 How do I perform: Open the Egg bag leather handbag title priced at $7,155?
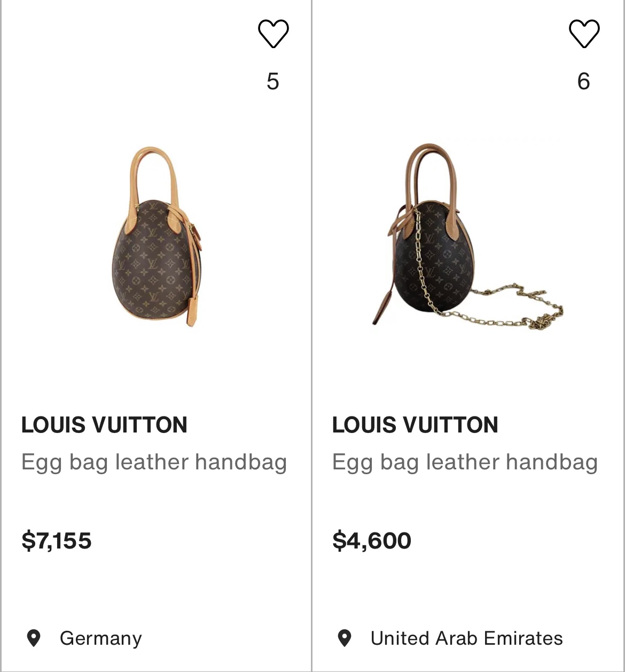pos(154,462)
